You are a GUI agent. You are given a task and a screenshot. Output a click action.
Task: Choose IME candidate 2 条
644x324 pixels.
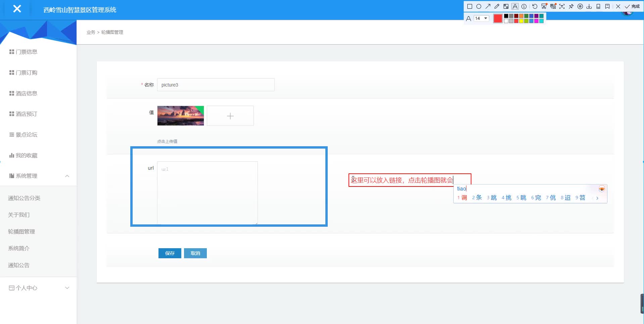[x=477, y=198]
